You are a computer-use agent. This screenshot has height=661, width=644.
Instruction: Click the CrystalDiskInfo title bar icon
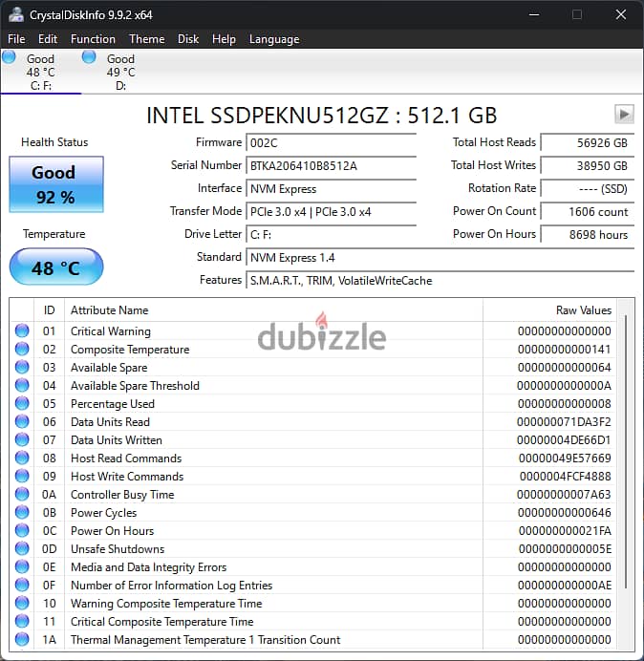16,14
